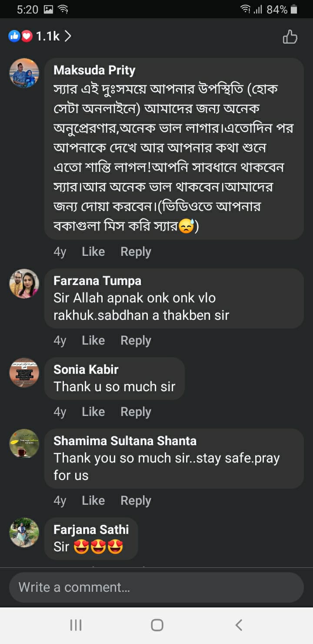Image resolution: width=313 pixels, height=644 pixels.
Task: Open the Android recent apps icon
Action: point(76,625)
